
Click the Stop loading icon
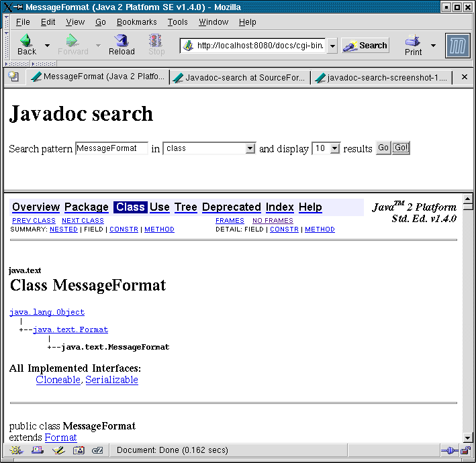pos(156,44)
